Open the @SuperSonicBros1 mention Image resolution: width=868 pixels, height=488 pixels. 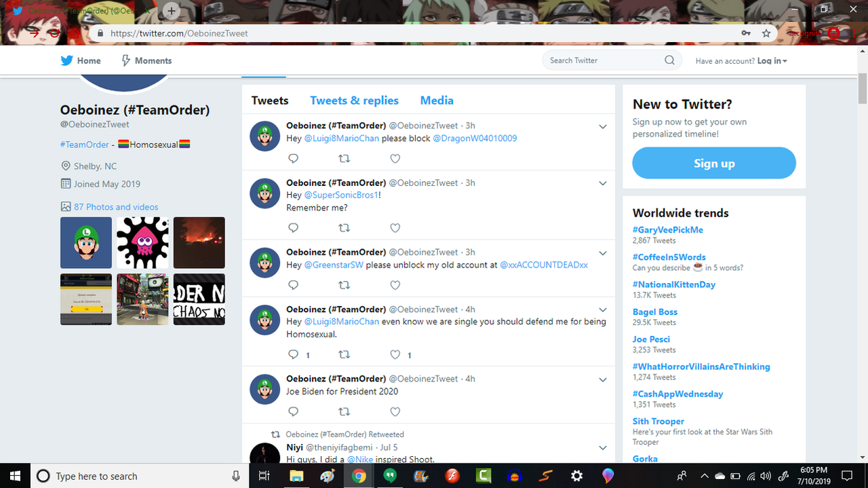point(341,195)
